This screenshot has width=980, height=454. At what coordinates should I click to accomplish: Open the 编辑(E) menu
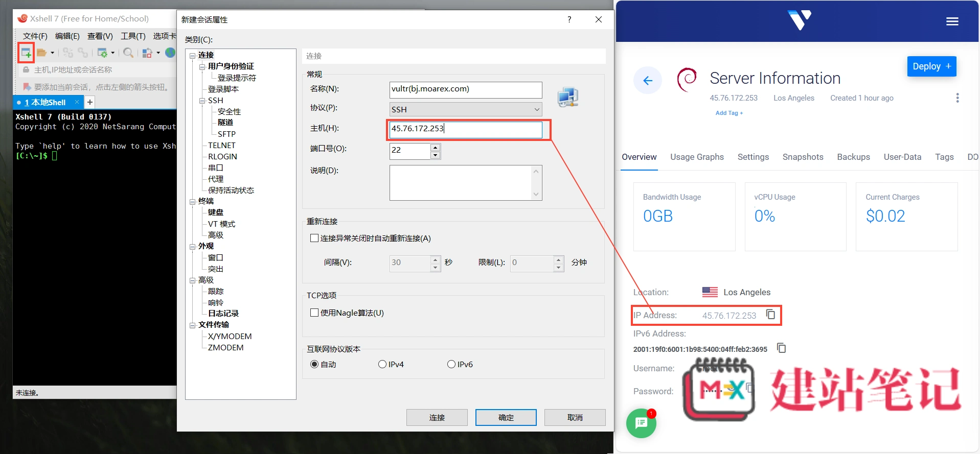tap(67, 36)
